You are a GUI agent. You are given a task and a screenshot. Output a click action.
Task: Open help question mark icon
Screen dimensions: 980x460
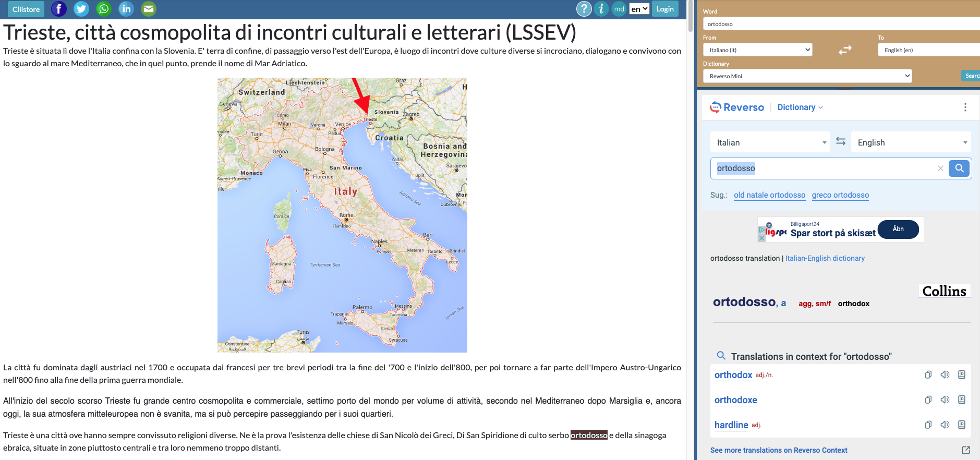[x=584, y=9]
